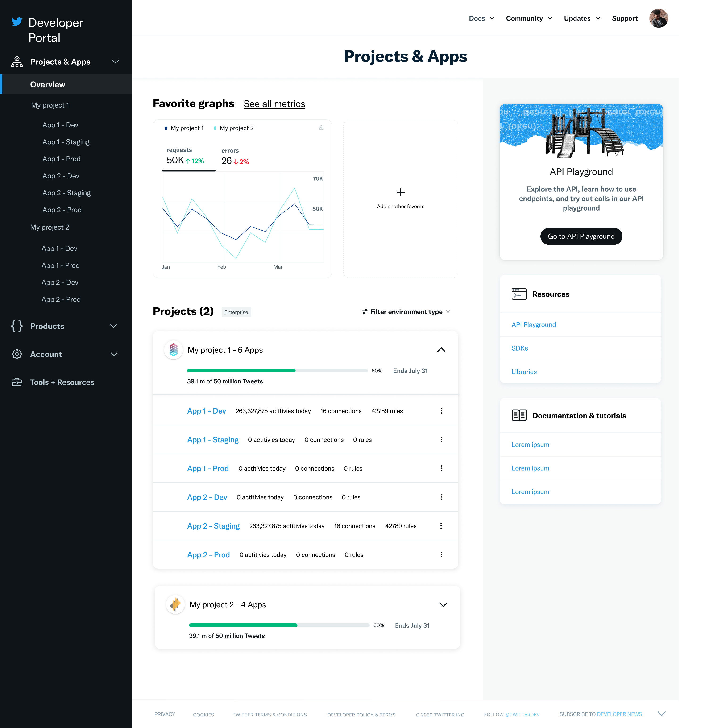Toggle My project 1 legend in graph

pyautogui.click(x=184, y=128)
